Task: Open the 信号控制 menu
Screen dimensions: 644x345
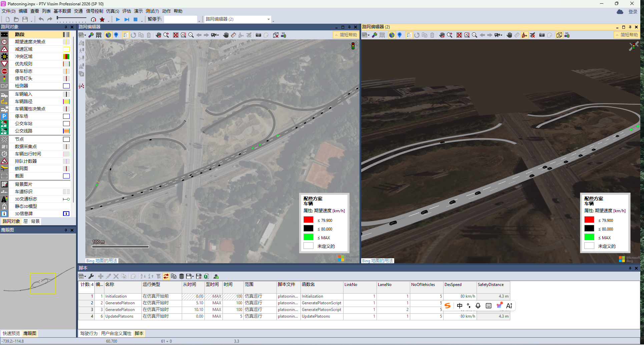Action: [x=95, y=11]
